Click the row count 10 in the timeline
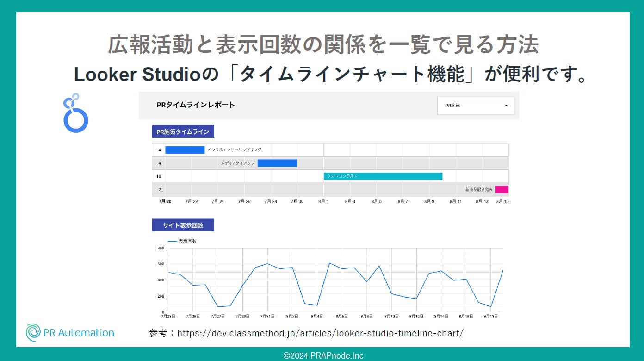Image resolution: width=644 pixels, height=361 pixels. coord(159,176)
